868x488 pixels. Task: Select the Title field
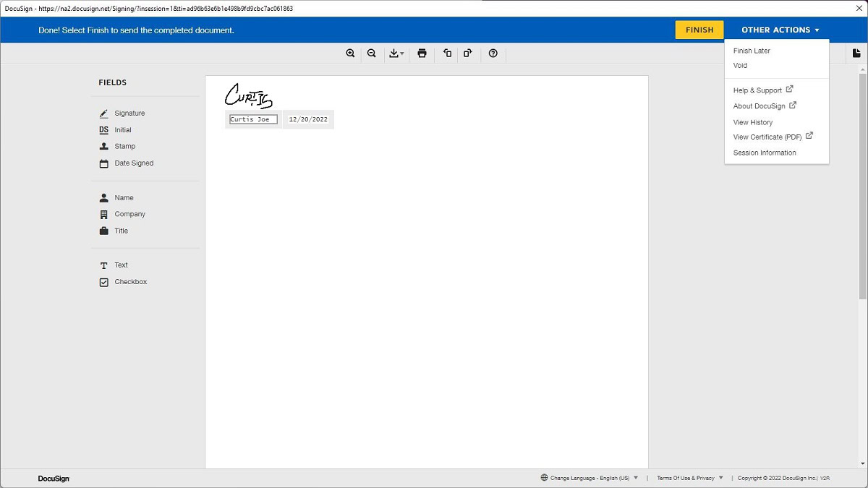(x=114, y=231)
